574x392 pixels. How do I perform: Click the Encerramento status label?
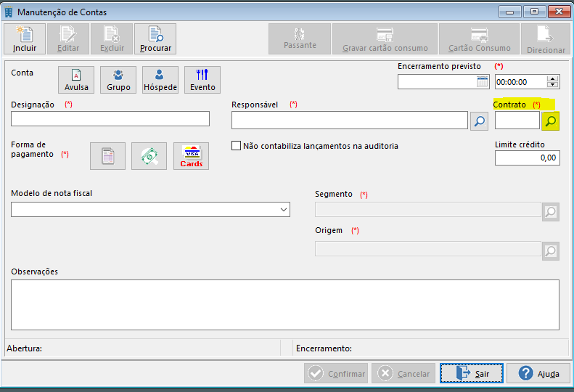click(324, 348)
